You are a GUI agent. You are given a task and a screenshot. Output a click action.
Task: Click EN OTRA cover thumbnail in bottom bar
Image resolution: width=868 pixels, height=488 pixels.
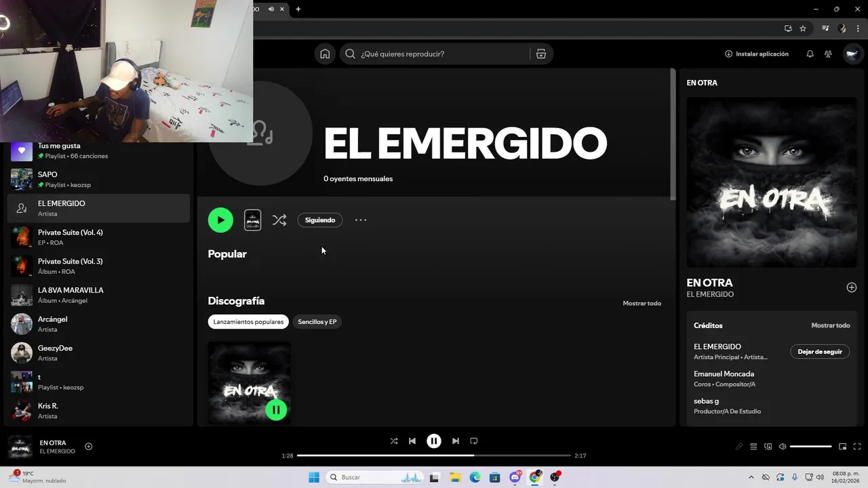tap(20, 447)
